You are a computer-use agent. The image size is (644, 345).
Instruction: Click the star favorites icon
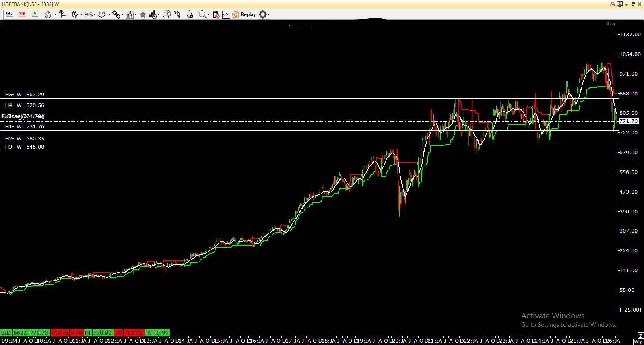pos(143,14)
